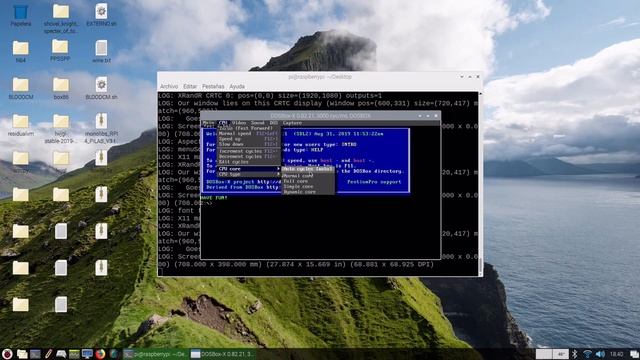640x360 pixels.
Task: Open the Main menu in DOSBox-X
Action: click(208, 123)
